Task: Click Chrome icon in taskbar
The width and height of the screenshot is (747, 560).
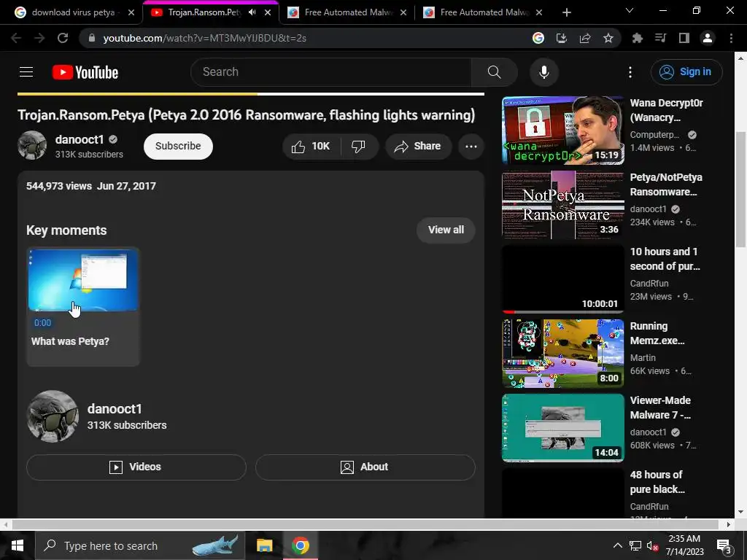Action: pos(300,545)
